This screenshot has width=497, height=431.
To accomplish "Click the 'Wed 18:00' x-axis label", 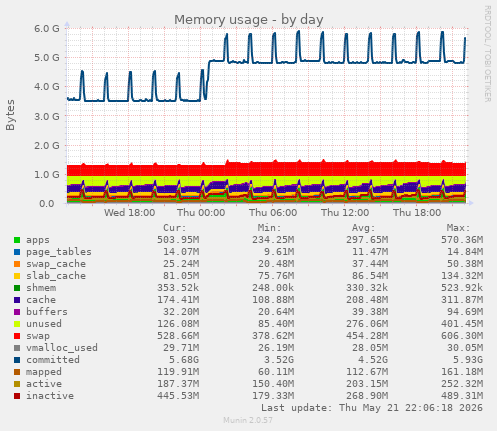I will (x=129, y=213).
